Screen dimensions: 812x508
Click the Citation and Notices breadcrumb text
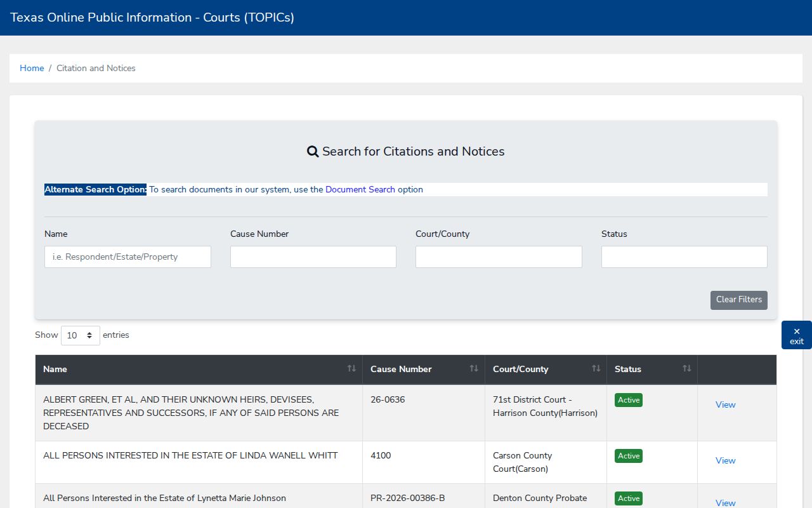click(96, 68)
